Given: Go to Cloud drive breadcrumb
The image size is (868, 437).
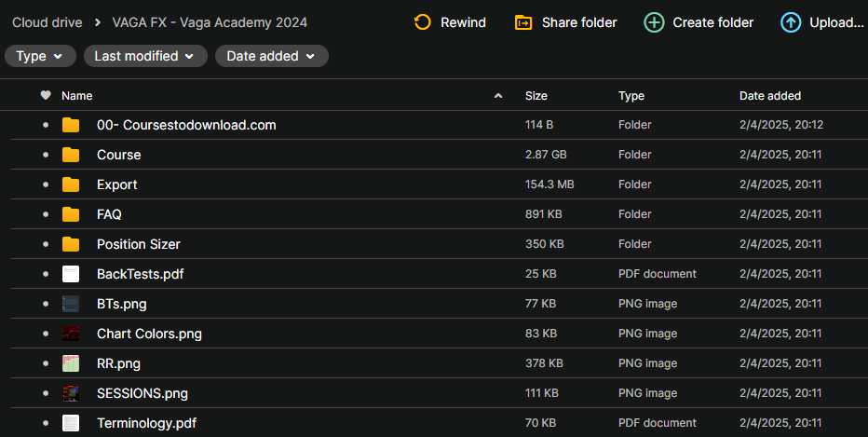Looking at the screenshot, I should click(47, 22).
